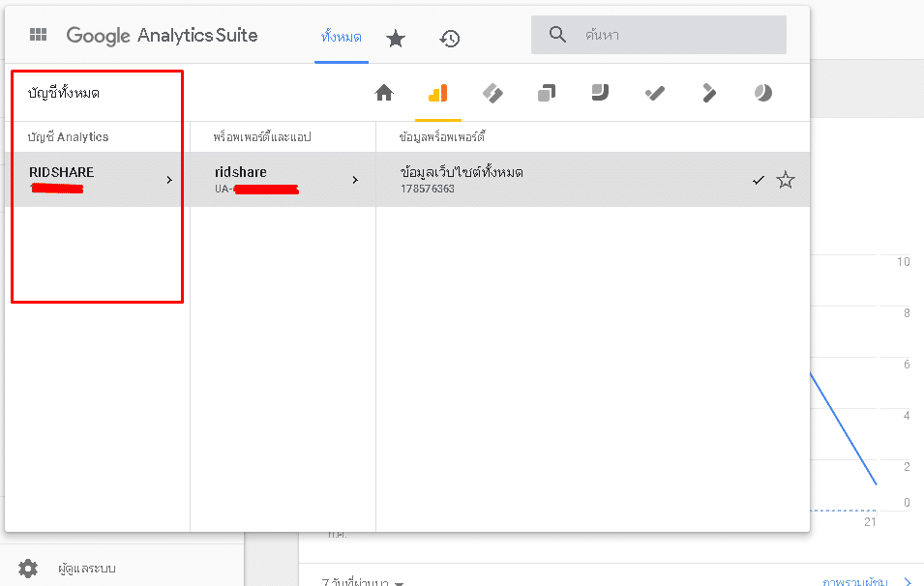924x586 pixels.
Task: Open the ผู้ดูแลระบบ admin link
Action: [87, 569]
